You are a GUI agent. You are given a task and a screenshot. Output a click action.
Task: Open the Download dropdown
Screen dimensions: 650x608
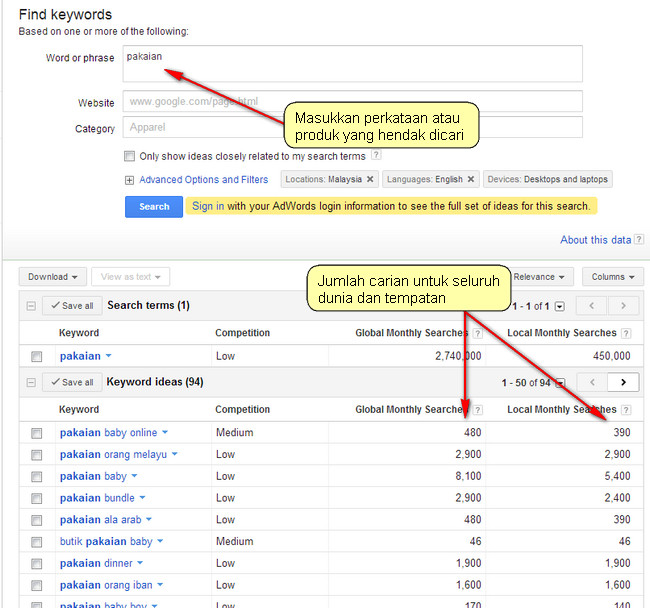click(53, 277)
